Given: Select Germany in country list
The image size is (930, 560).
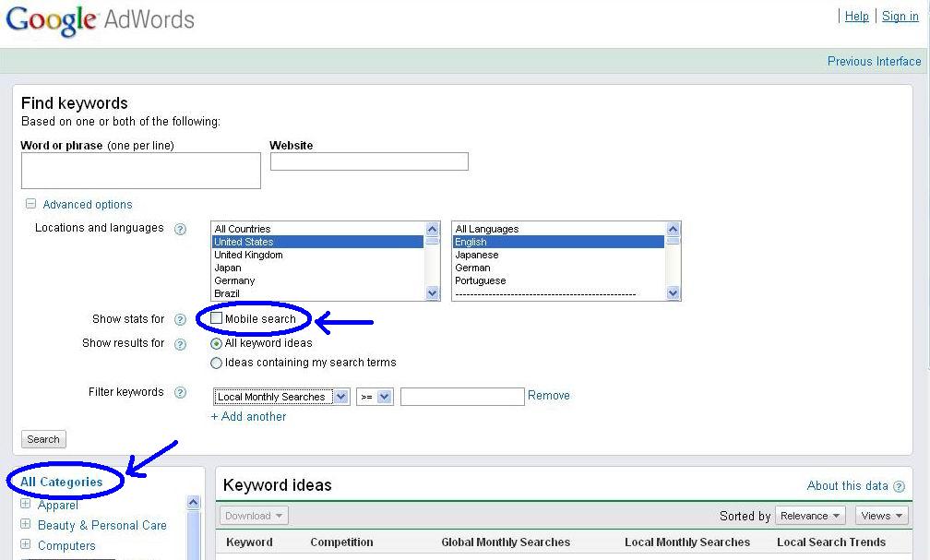Looking at the screenshot, I should (x=318, y=281).
